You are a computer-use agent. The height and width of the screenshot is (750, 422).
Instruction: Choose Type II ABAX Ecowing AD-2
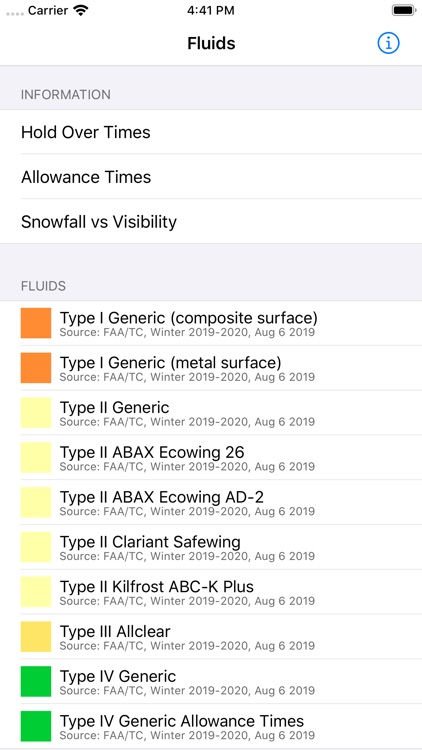211,502
